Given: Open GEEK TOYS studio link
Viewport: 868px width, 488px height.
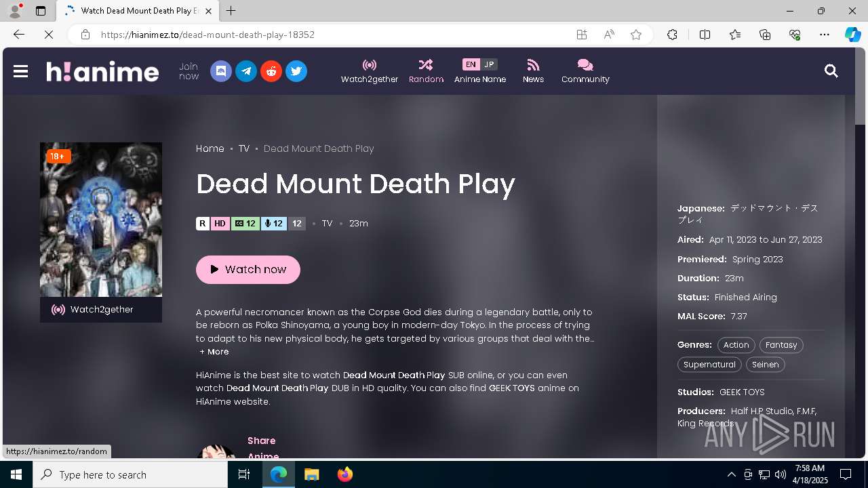Looking at the screenshot, I should point(742,392).
